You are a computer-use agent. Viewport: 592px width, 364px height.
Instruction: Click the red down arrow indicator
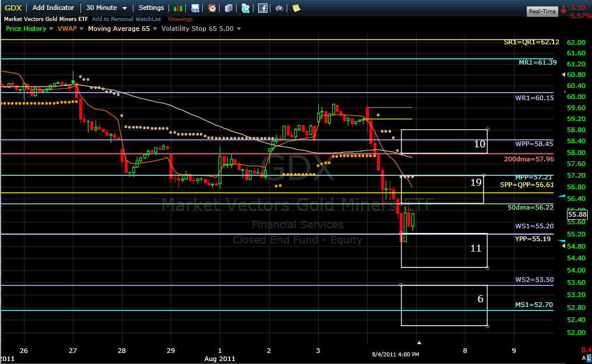click(563, 9)
